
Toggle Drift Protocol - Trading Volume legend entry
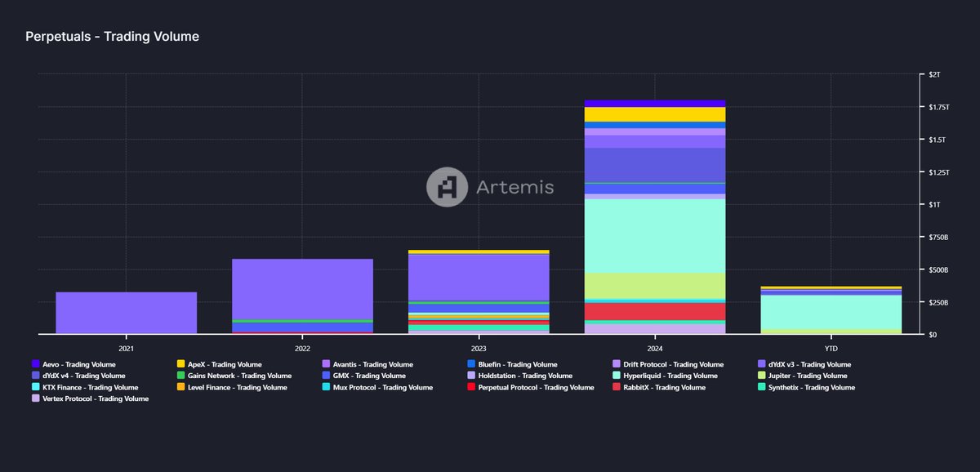674,364
